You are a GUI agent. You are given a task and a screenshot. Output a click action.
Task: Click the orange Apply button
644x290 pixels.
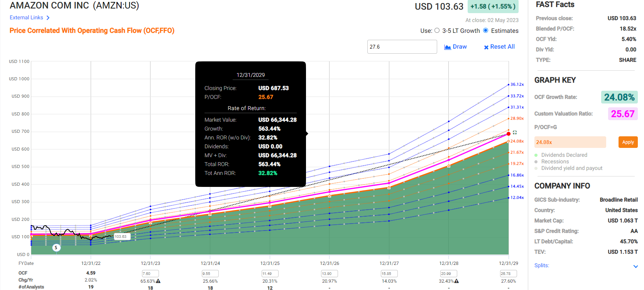tap(628, 142)
